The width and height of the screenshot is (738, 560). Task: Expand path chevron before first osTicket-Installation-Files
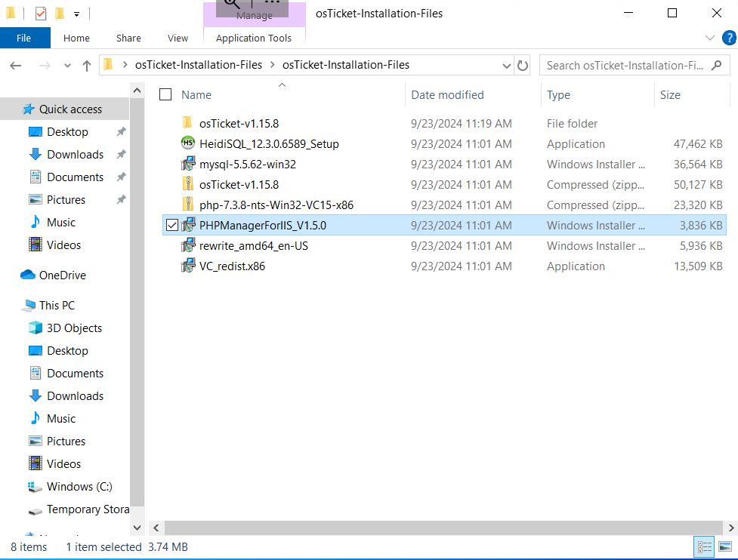125,65
